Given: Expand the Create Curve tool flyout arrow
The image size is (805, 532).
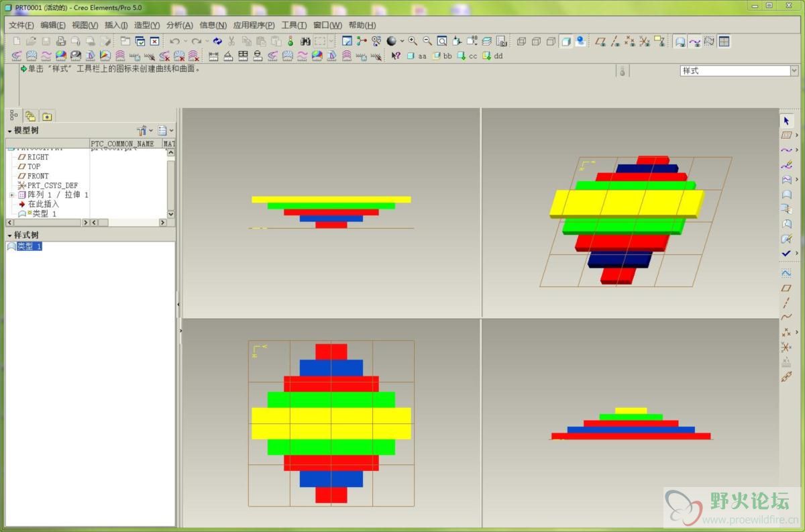Looking at the screenshot, I should tap(797, 150).
